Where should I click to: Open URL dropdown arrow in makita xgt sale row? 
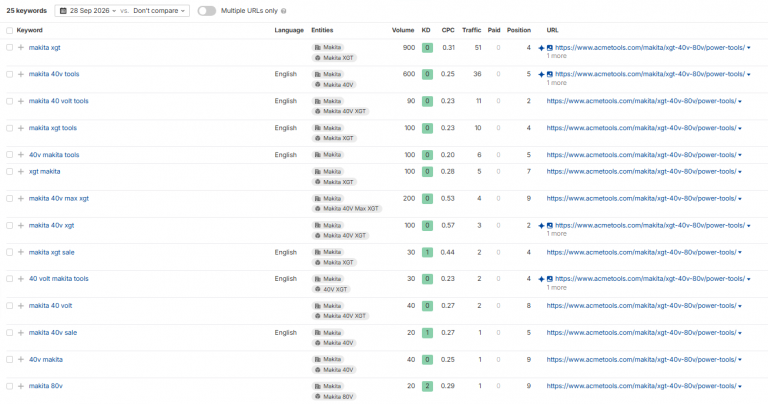point(740,253)
